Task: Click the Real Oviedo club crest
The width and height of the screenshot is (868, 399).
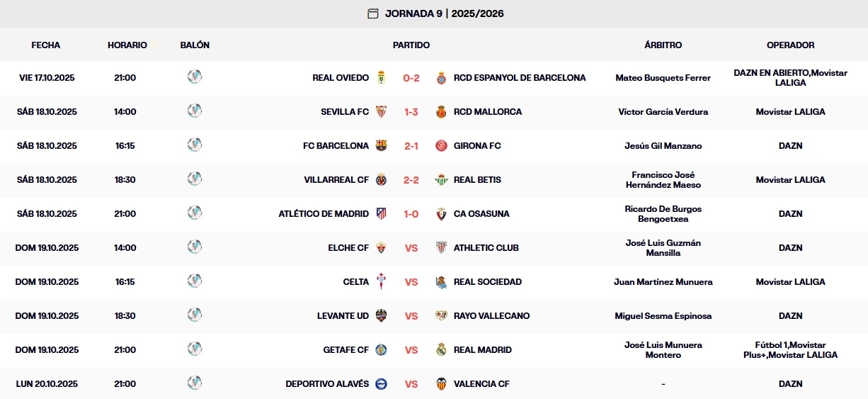Action: click(x=382, y=78)
